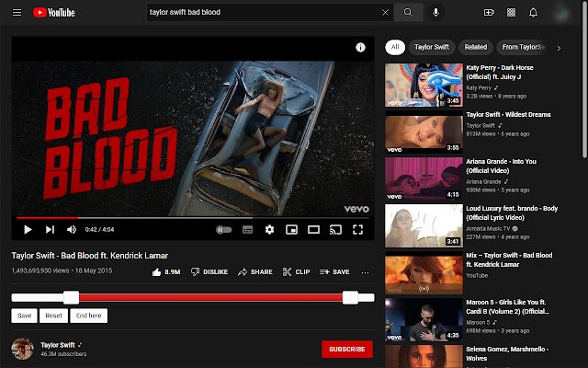Screen dimensions: 588x368
Task: Open the account avatar menu
Action: (561, 13)
